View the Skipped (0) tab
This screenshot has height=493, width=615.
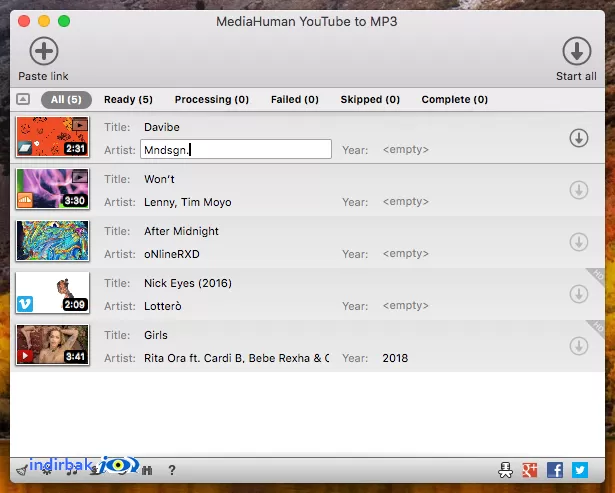[x=370, y=100]
